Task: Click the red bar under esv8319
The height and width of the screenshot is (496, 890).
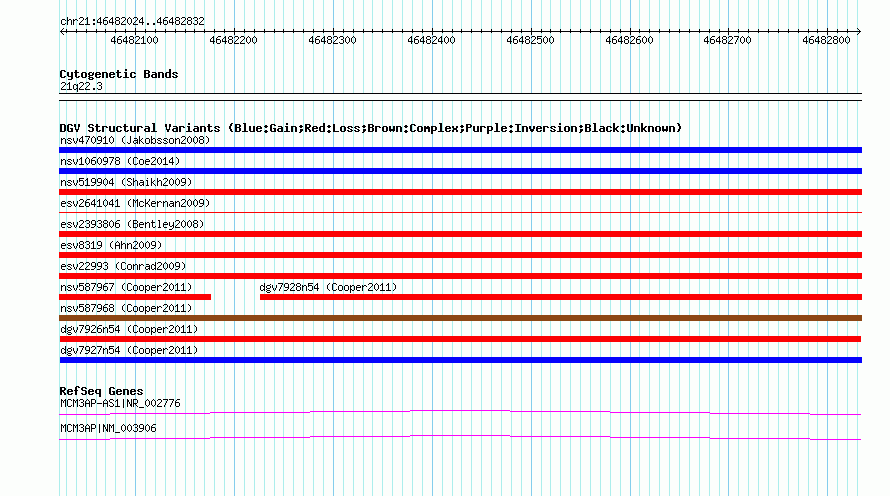Action: click(460, 255)
